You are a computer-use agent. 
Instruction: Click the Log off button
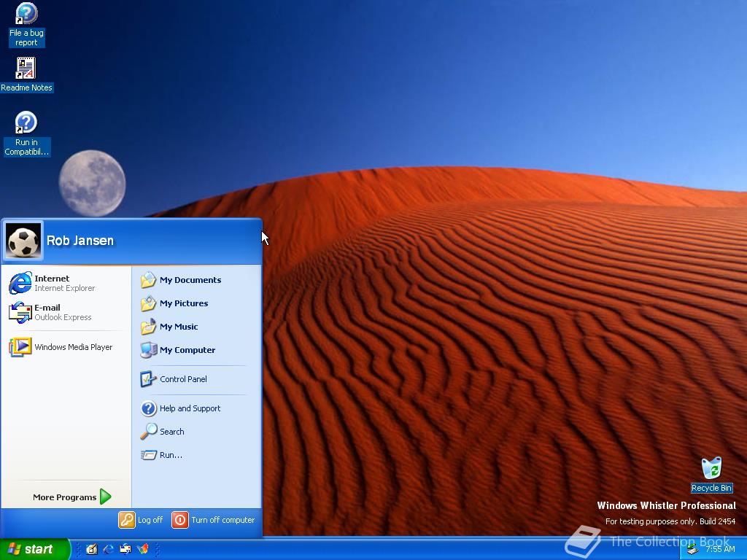141,520
